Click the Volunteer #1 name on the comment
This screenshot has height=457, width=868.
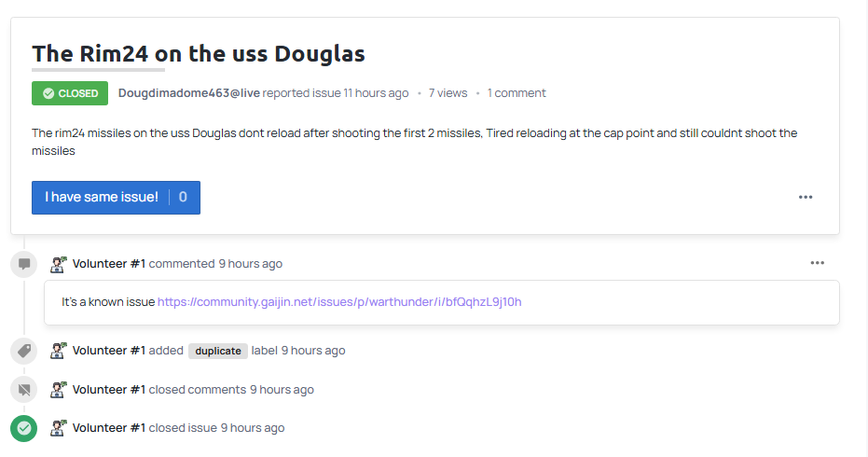[109, 264]
